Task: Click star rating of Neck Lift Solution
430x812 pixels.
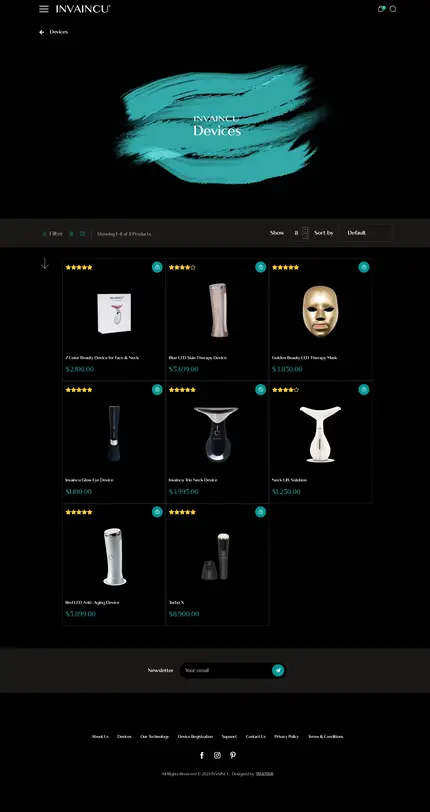Action: pyautogui.click(x=285, y=389)
